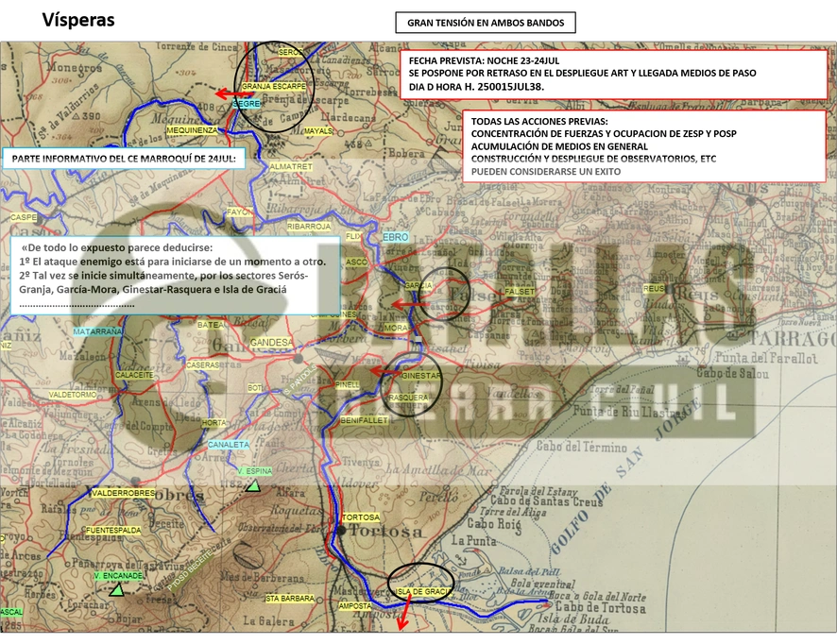Click the yellow GINESTAR label
Image resolution: width=837 pixels, height=644 pixels.
coord(421,376)
